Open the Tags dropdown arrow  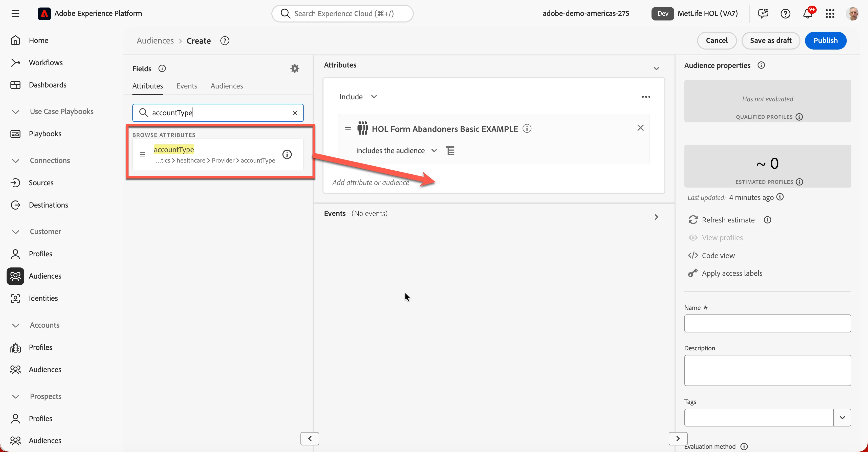tap(842, 418)
